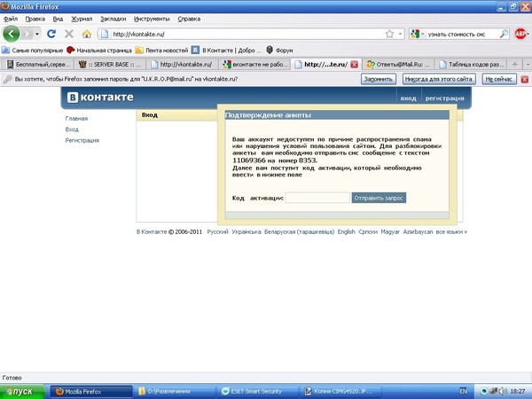Switch to the 'Бесплатный,серве...' tab
Viewport: 532px width, 399px height.
(38, 64)
